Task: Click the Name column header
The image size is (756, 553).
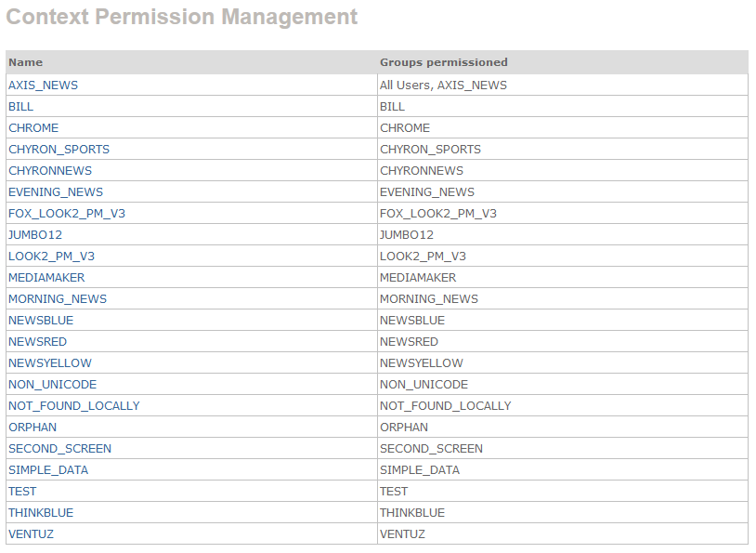Action: tap(26, 62)
